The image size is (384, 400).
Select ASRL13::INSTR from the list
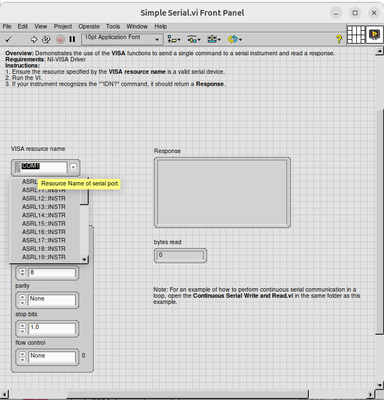44,207
